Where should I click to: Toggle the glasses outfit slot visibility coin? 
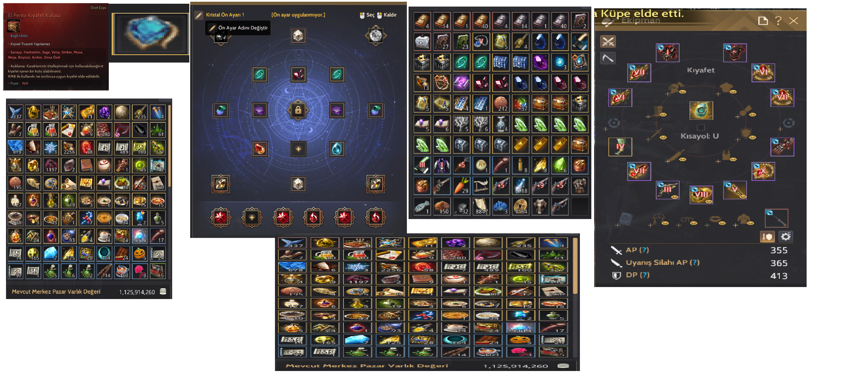coord(694,223)
